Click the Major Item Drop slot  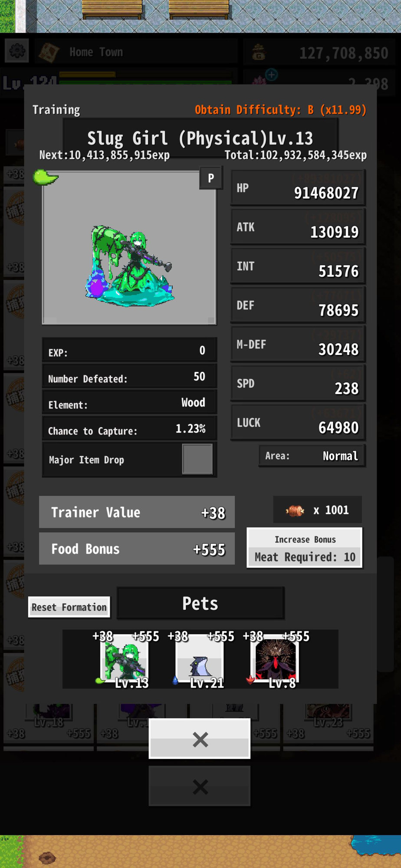[x=197, y=459]
